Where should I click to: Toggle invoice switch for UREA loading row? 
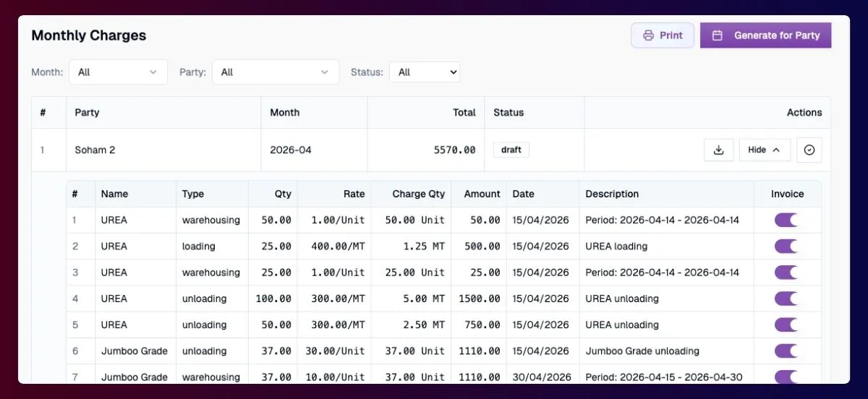(786, 246)
